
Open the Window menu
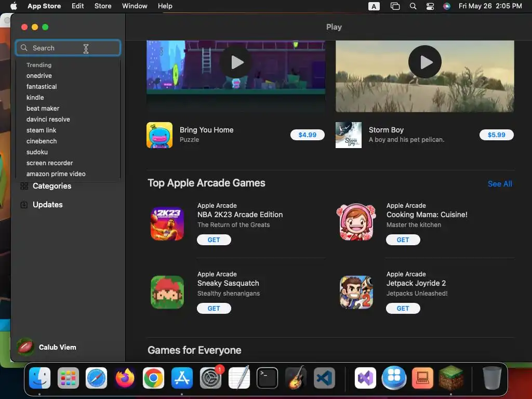tap(135, 6)
